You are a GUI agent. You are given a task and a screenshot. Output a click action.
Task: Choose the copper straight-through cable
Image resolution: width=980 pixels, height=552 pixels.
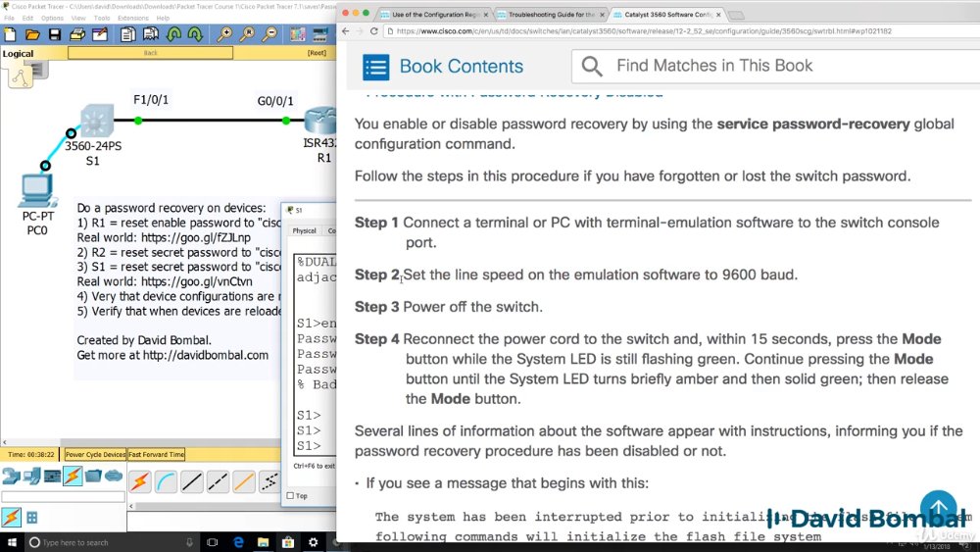(192, 481)
